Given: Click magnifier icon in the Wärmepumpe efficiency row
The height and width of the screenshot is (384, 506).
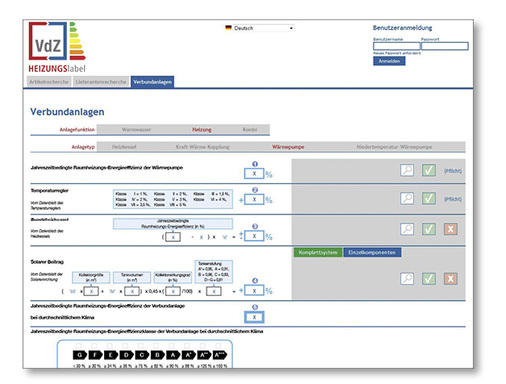Looking at the screenshot, I should [x=407, y=170].
